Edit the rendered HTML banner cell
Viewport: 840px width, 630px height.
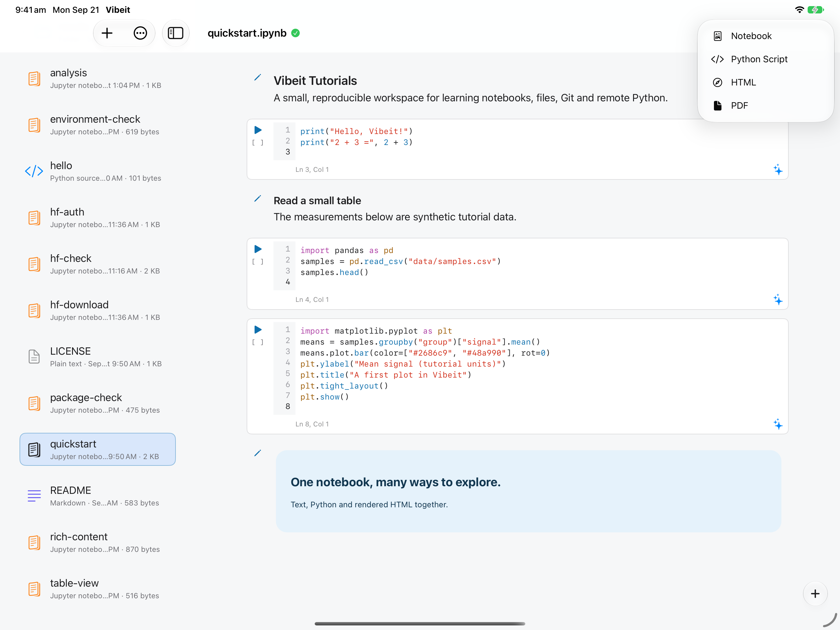pos(258,453)
